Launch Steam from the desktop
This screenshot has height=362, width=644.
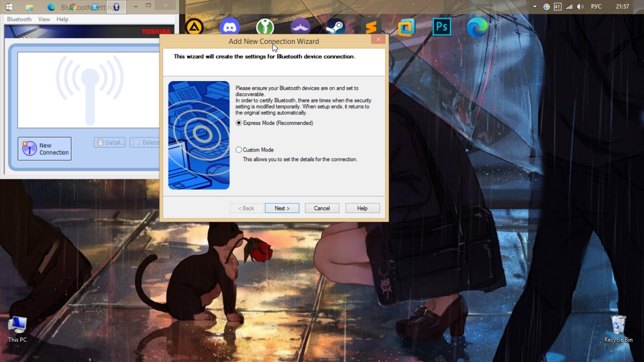(x=335, y=27)
